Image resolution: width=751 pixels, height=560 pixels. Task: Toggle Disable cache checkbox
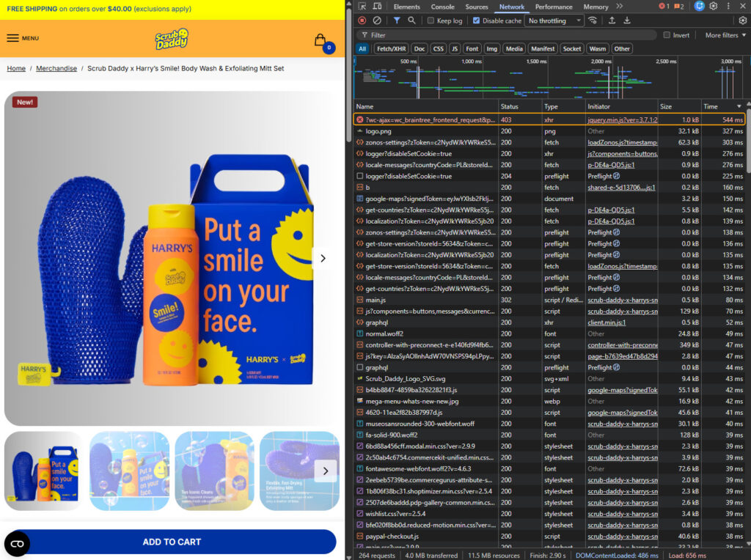476,21
